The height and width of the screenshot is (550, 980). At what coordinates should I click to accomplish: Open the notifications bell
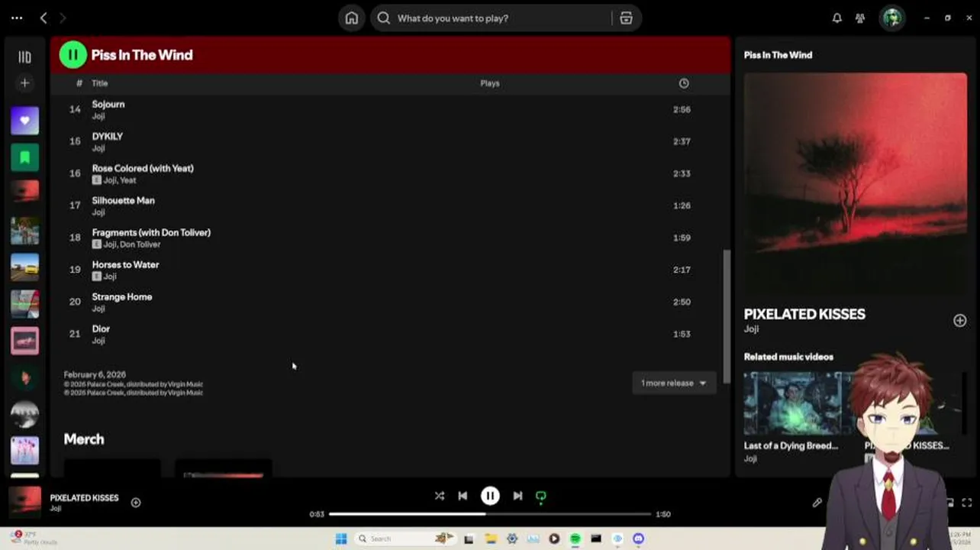point(837,18)
